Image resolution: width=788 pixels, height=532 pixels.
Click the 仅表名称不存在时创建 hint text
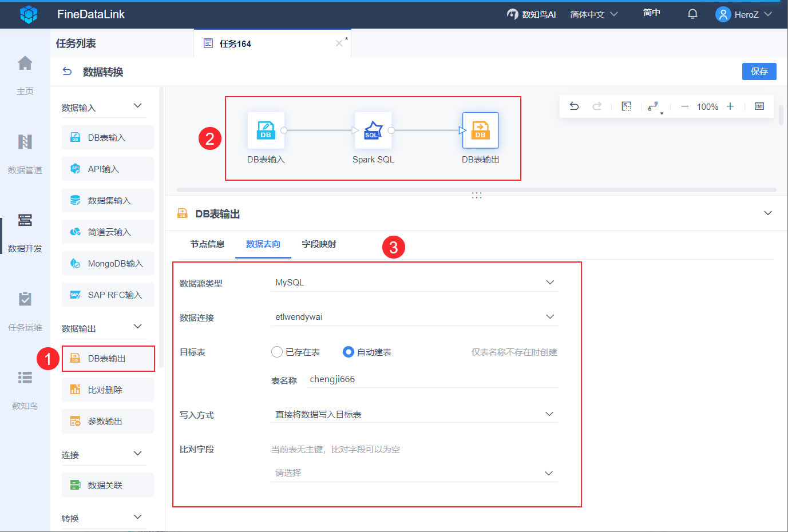[x=514, y=352]
